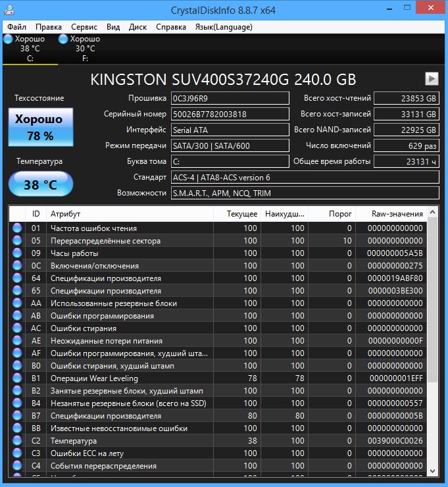Click the total host reads value 23853 GB

[x=407, y=98]
